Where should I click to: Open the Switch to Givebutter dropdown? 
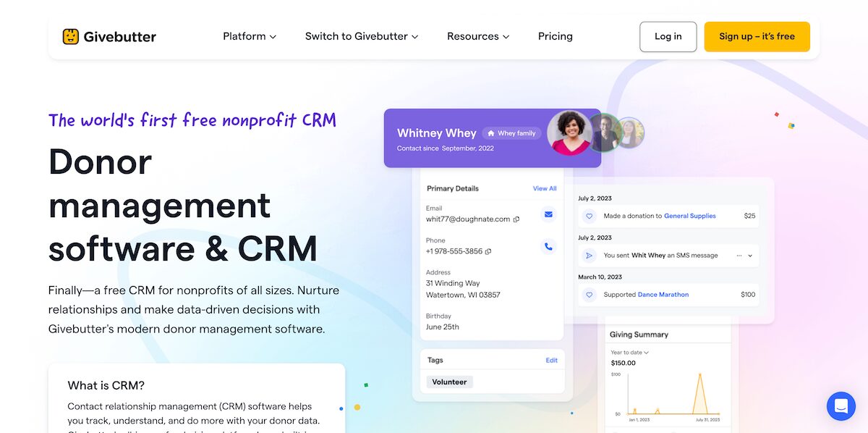362,36
